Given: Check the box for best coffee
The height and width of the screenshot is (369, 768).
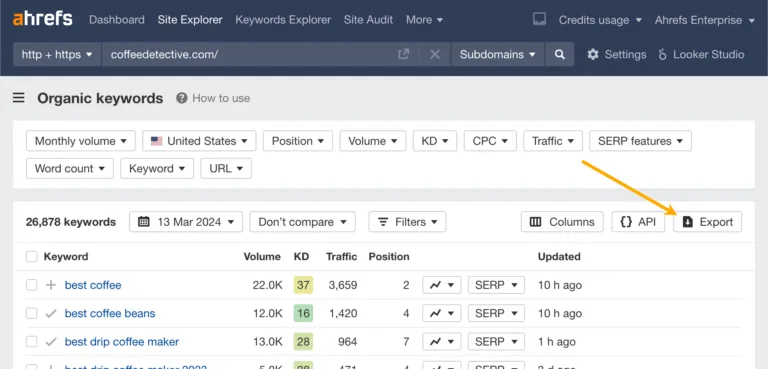Looking at the screenshot, I should [x=31, y=285].
